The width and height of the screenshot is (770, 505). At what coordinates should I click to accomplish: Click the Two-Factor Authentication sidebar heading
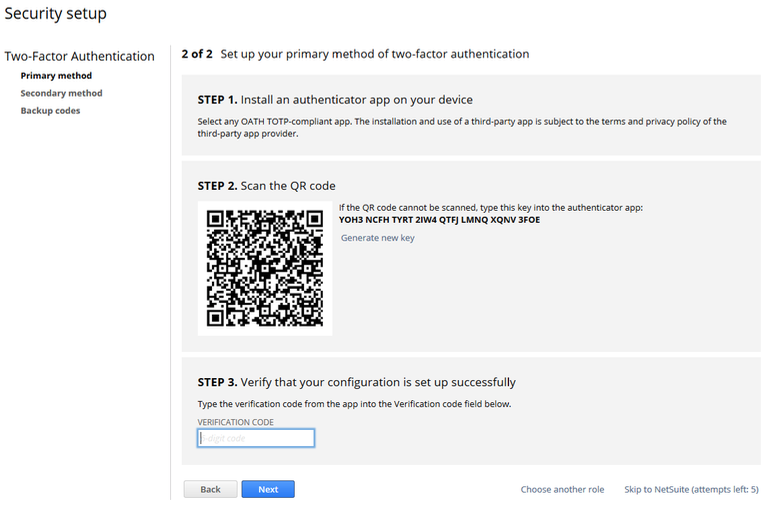(79, 56)
